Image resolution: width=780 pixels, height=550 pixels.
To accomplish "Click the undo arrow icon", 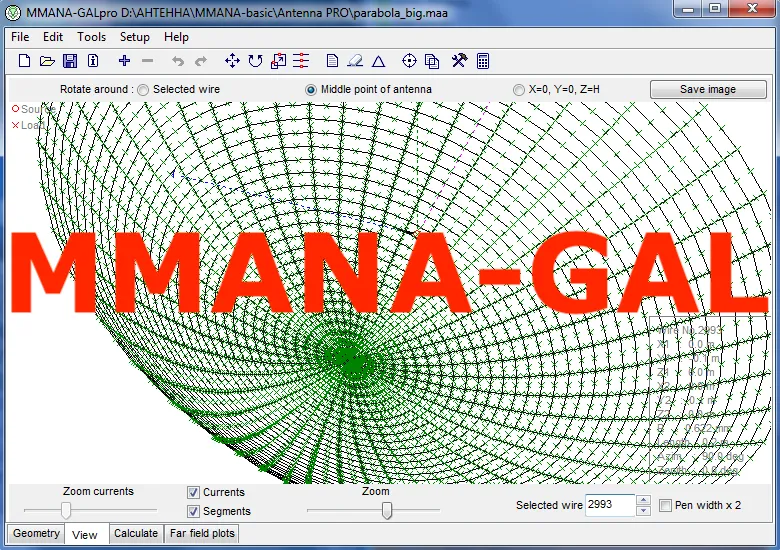I will tap(178, 61).
